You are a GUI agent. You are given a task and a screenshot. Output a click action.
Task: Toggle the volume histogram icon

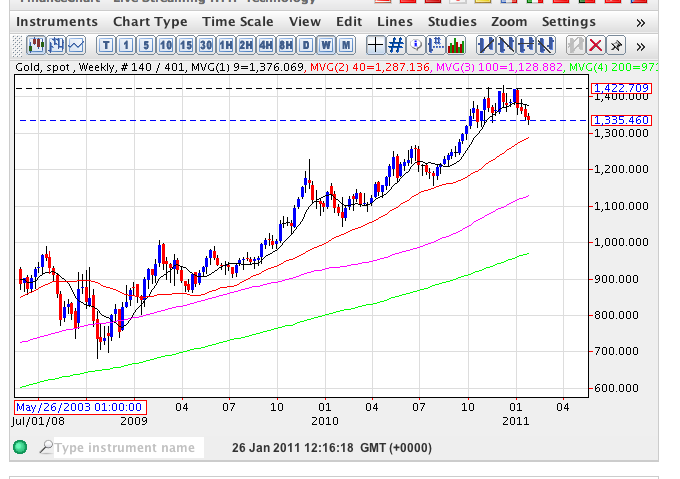(455, 45)
